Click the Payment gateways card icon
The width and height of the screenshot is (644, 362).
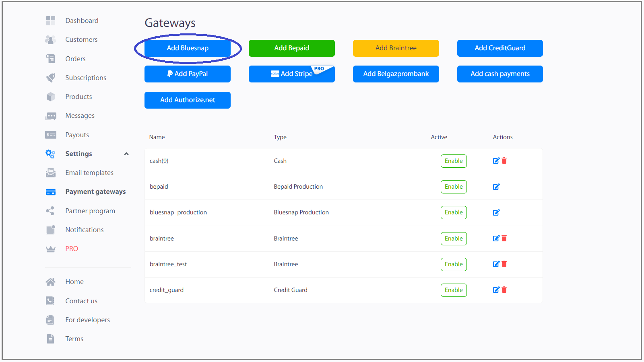pos(51,192)
